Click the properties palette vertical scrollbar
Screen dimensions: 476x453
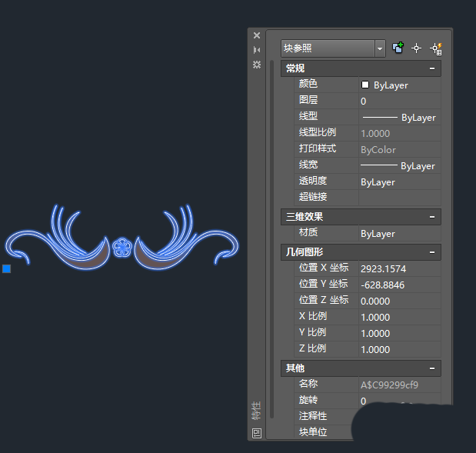[272, 240]
